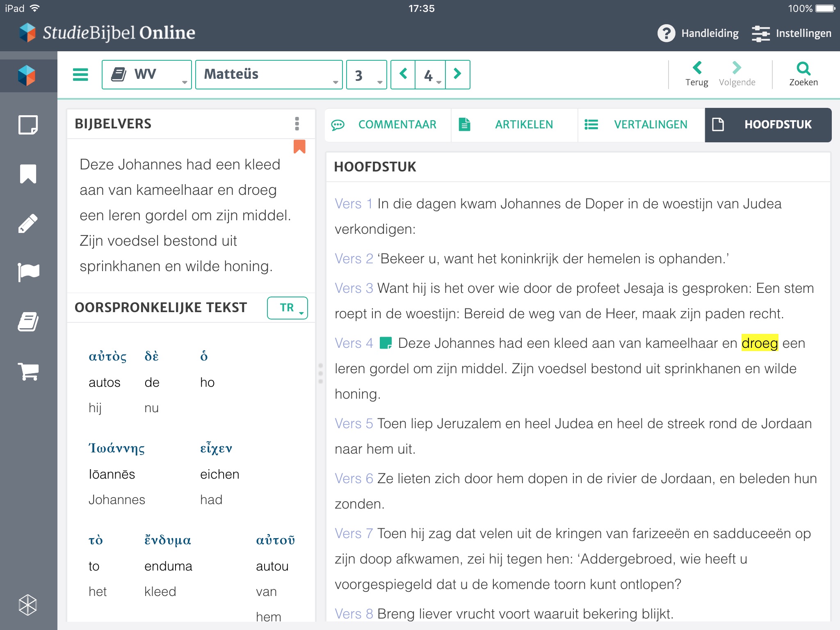The height and width of the screenshot is (630, 840).
Task: Select the pencil highlighter sidebar icon
Action: pyautogui.click(x=28, y=223)
